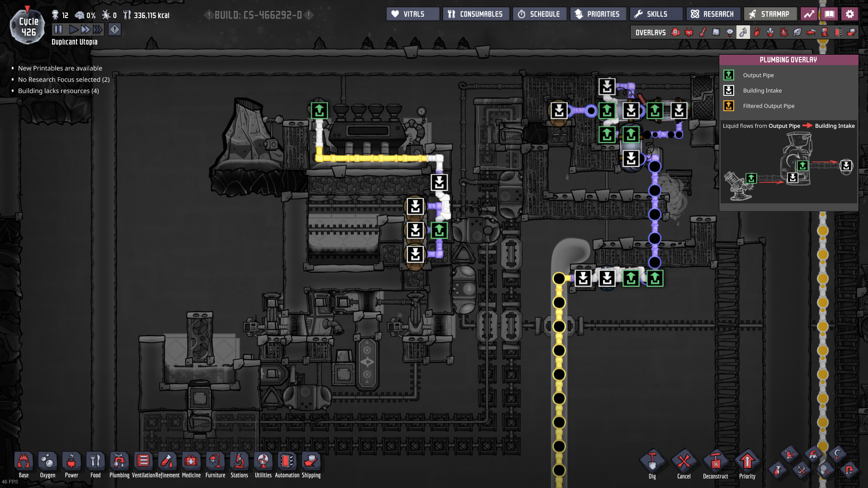The height and width of the screenshot is (488, 868).
Task: Open the Research screen tab
Action: click(x=713, y=14)
